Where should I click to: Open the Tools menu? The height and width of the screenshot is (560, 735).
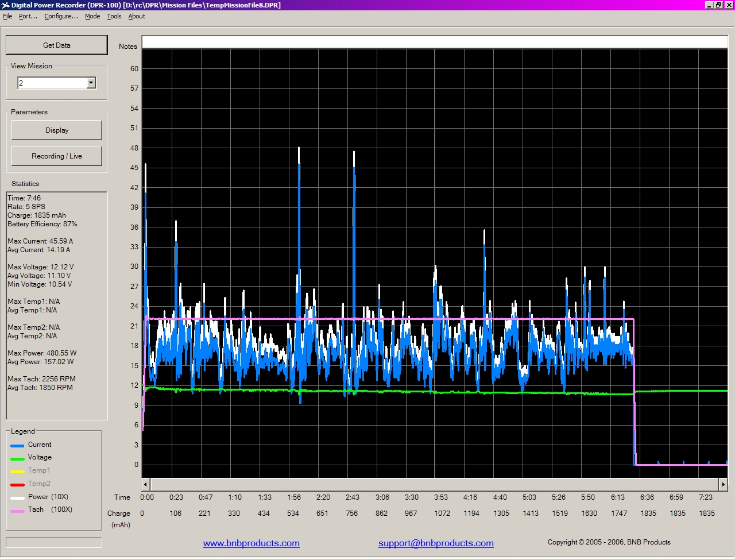114,16
